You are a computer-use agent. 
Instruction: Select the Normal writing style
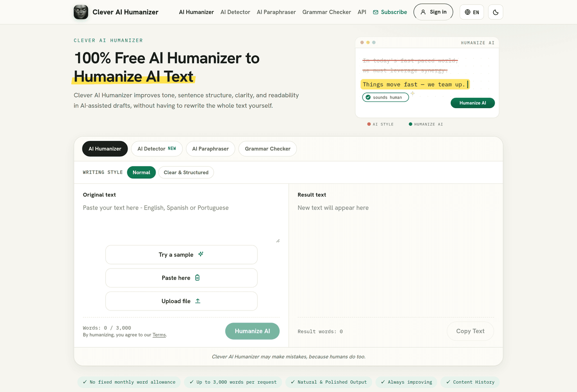click(142, 173)
